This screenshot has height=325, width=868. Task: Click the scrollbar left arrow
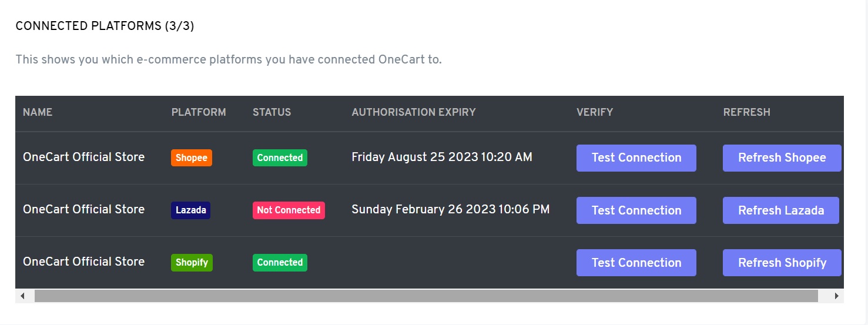pyautogui.click(x=22, y=296)
